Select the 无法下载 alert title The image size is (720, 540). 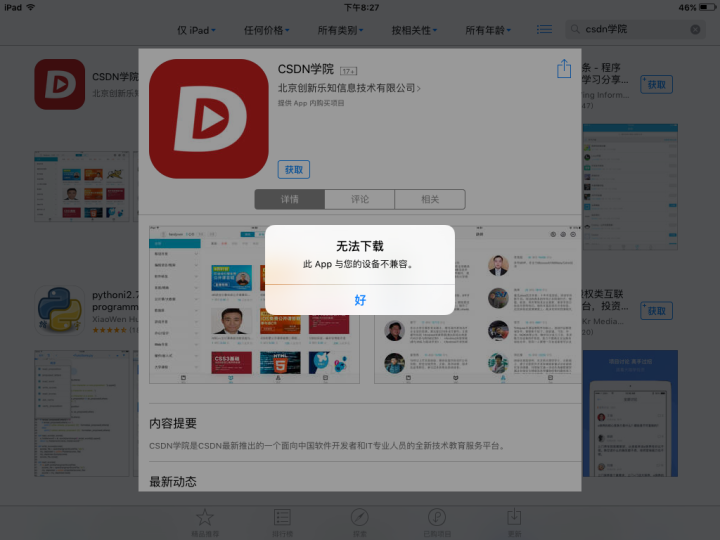coord(360,247)
